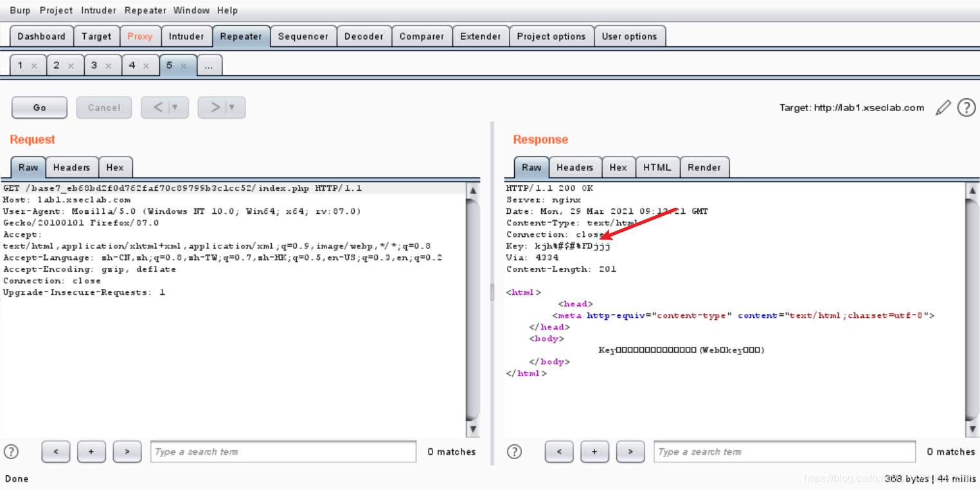Close Repeater sub-tab 3
The image size is (980, 490).
pos(109,66)
